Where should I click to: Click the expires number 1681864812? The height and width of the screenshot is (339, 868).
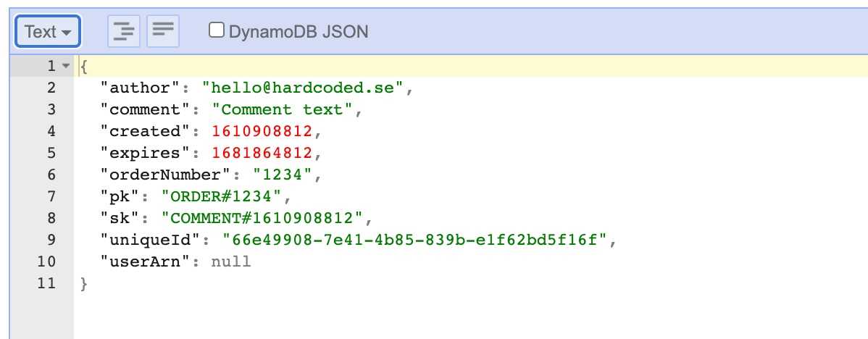[262, 153]
